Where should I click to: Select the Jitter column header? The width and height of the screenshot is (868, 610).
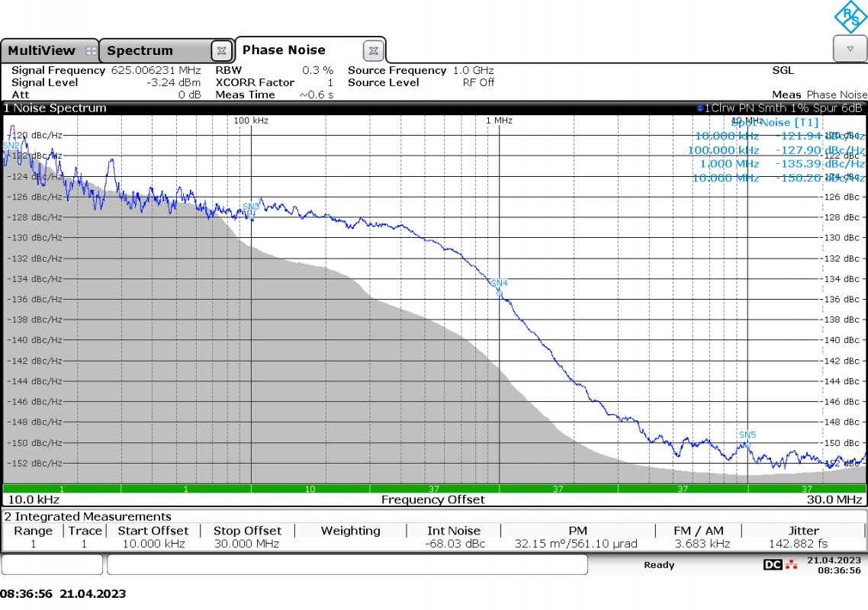tap(803, 531)
